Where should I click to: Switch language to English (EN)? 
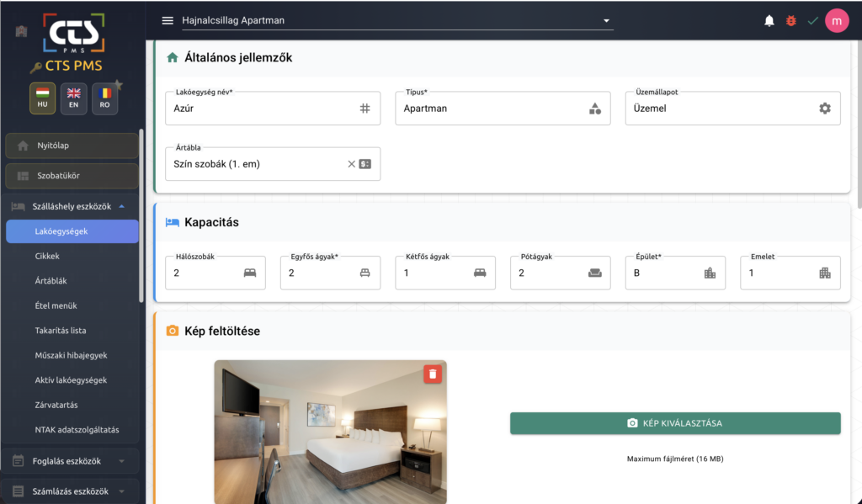[74, 98]
